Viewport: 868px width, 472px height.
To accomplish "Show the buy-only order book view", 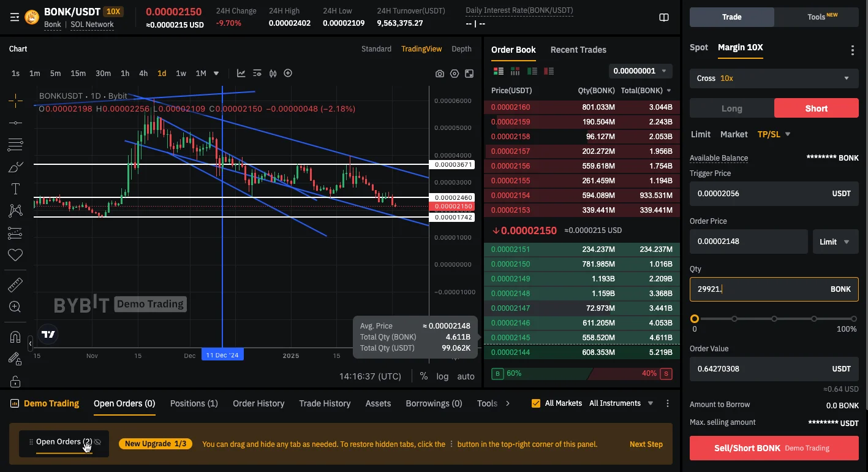I will point(532,71).
